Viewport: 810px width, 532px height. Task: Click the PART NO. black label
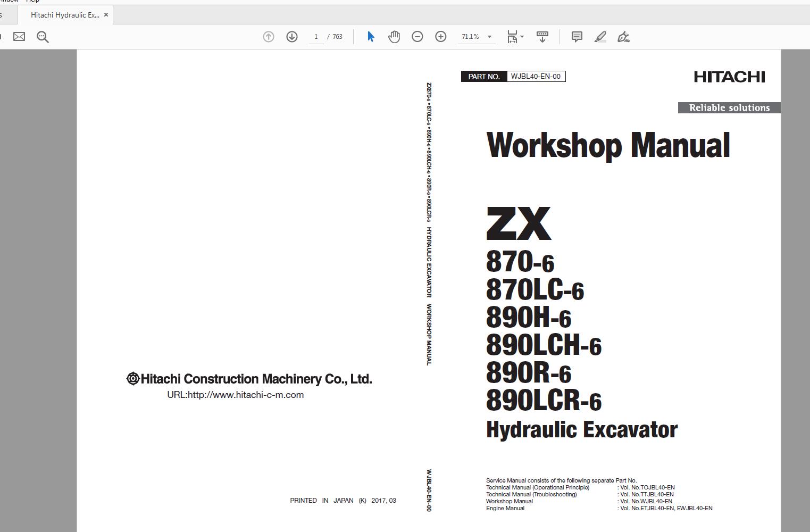coord(484,77)
